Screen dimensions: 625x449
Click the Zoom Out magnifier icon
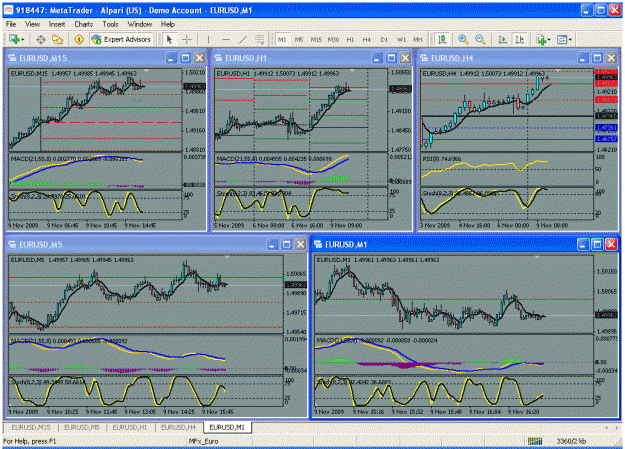[480, 39]
